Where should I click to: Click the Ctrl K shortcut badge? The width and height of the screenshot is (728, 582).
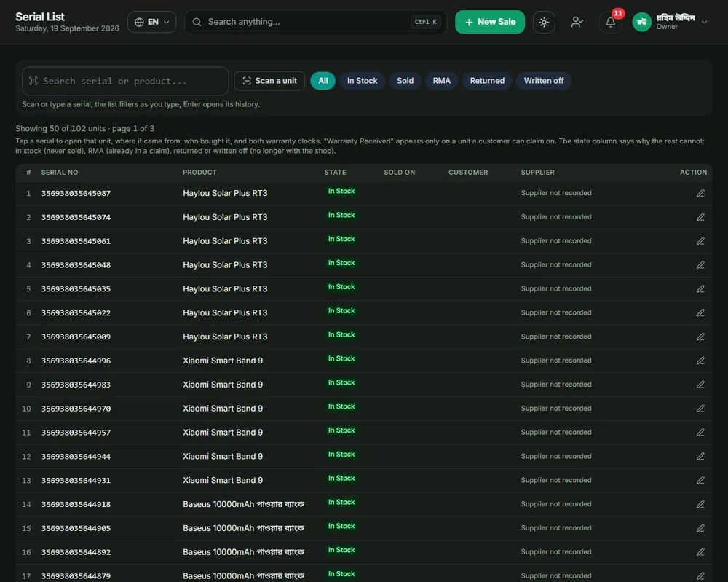coord(425,22)
